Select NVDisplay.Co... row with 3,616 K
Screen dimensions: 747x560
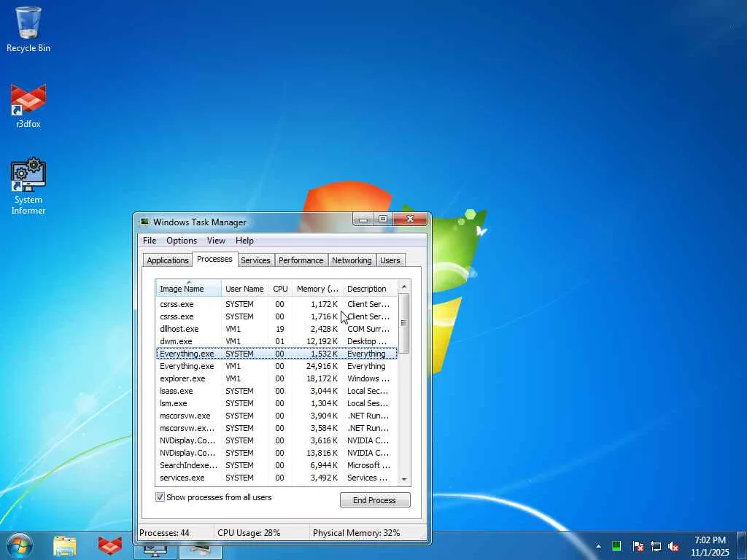[276, 440]
